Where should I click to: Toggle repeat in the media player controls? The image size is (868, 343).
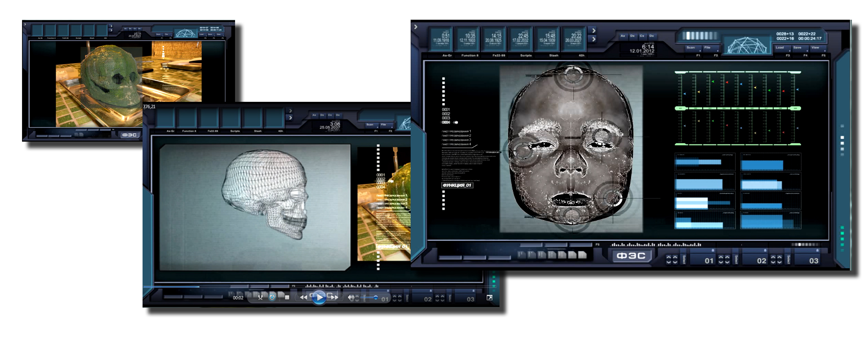pyautogui.click(x=272, y=298)
